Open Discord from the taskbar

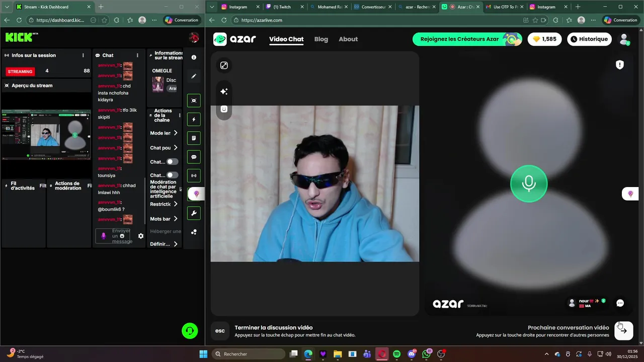(412, 354)
